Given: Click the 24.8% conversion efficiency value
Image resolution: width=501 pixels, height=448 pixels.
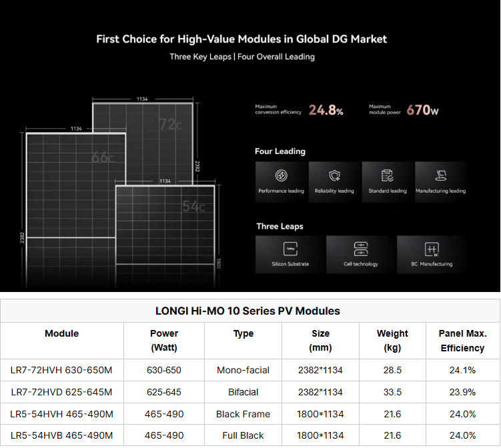Looking at the screenshot, I should pos(326,110).
